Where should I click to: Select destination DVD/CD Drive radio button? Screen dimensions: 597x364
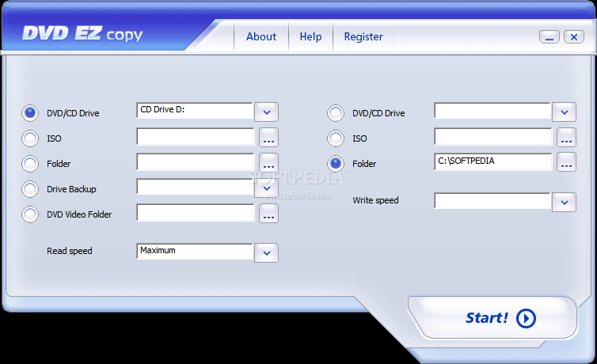click(336, 113)
